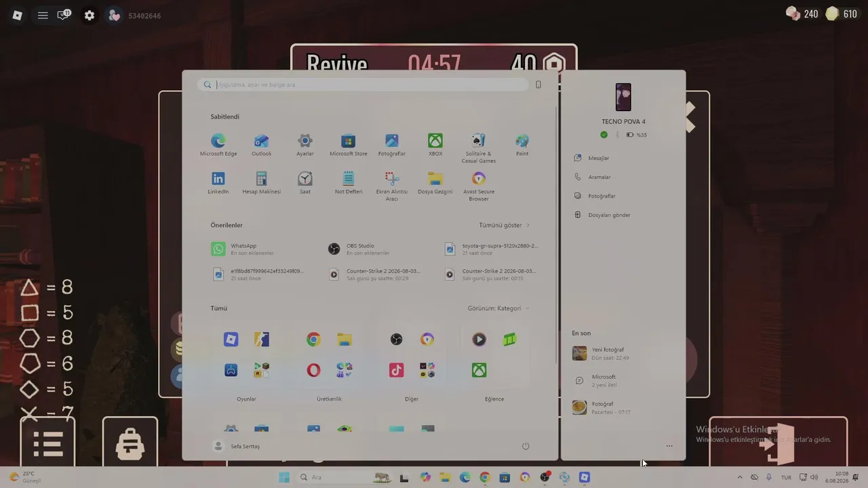Open the list button in game
Image resolution: width=868 pixels, height=488 pixels.
click(x=48, y=444)
